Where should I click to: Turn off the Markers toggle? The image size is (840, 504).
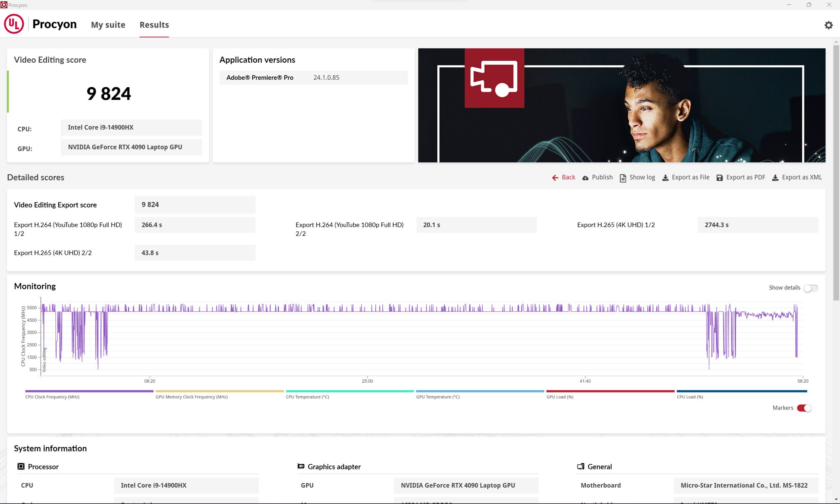coord(804,408)
